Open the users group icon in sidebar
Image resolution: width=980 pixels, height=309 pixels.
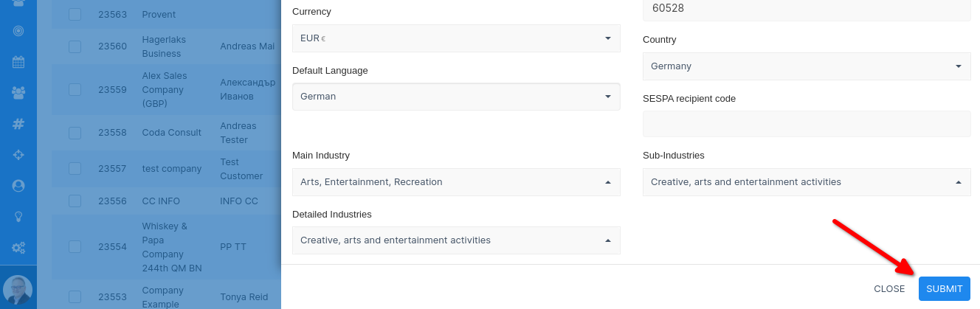(x=18, y=93)
